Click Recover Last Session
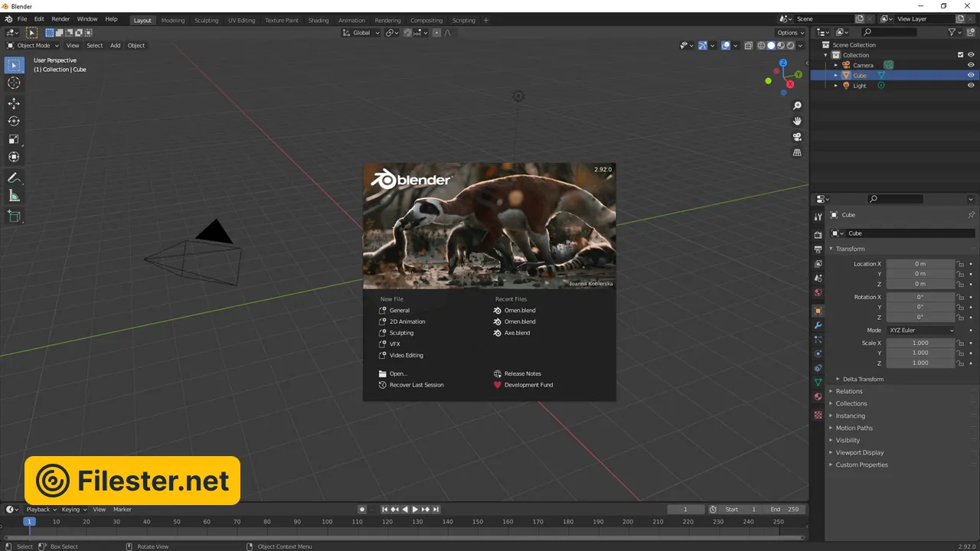Viewport: 980px width, 551px height. click(416, 385)
